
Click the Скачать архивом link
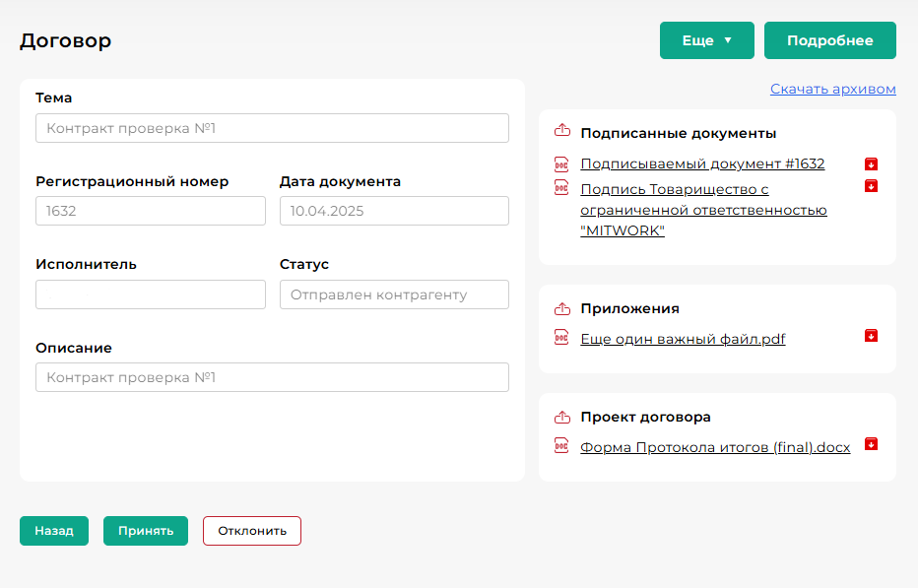coord(832,89)
